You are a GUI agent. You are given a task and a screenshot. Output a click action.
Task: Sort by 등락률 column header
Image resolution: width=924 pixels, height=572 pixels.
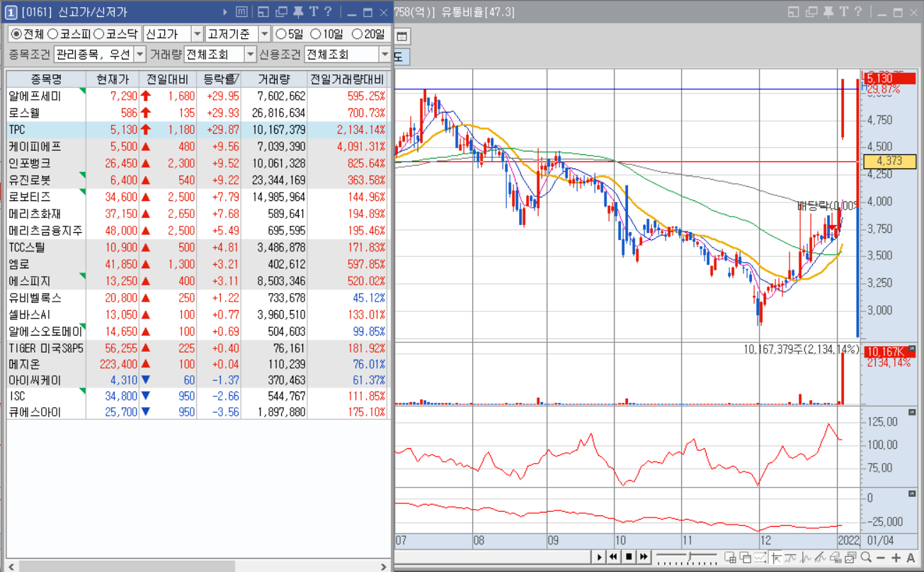219,79
